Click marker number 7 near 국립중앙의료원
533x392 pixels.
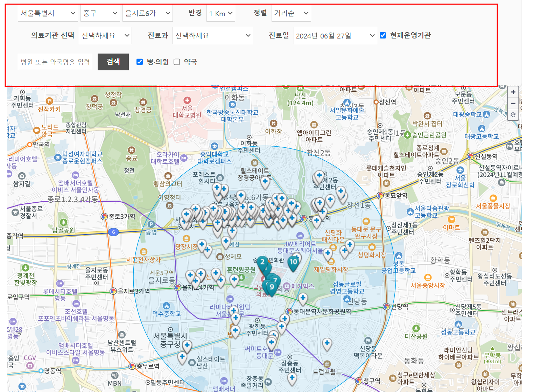click(x=275, y=279)
